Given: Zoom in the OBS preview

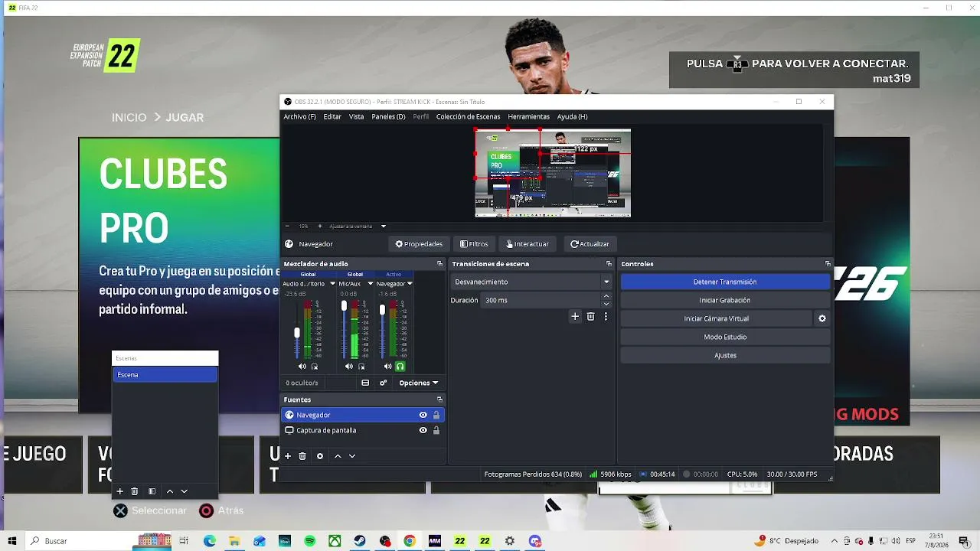Looking at the screenshot, I should (319, 226).
